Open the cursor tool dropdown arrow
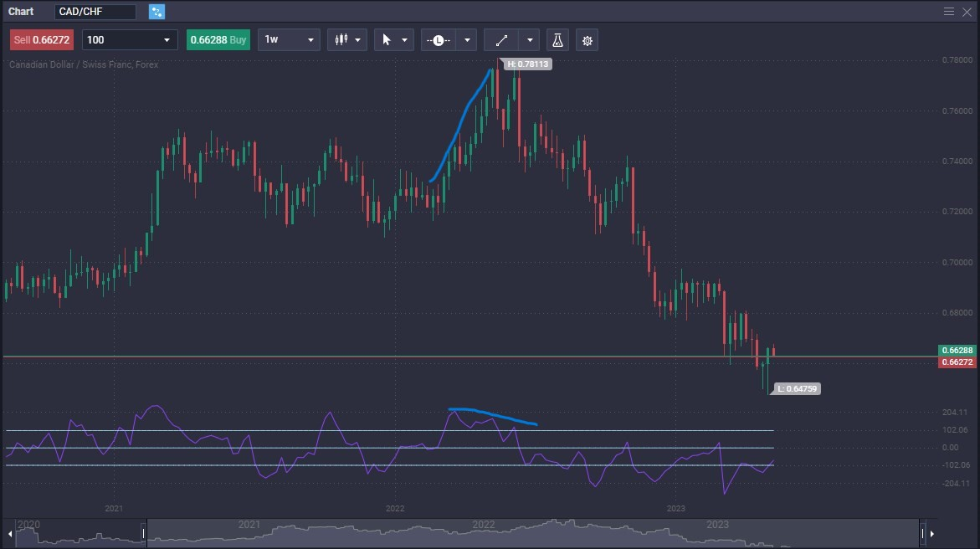This screenshot has width=980, height=549. point(404,39)
